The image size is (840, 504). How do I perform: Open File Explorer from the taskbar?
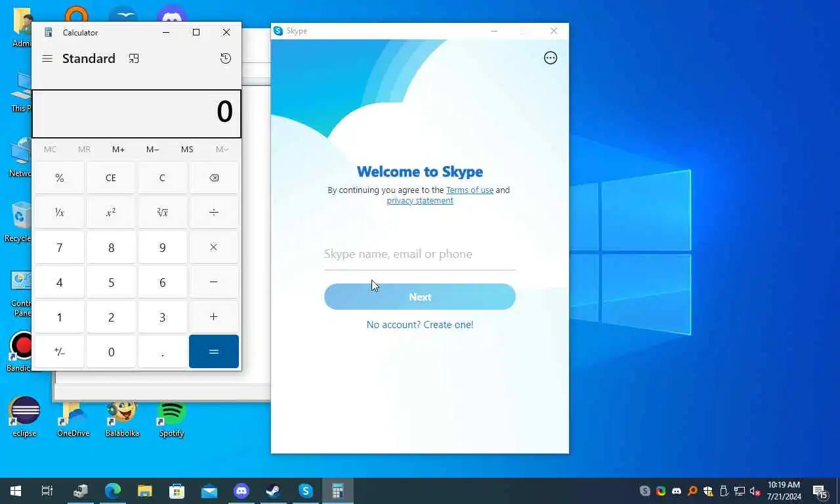coord(145,491)
